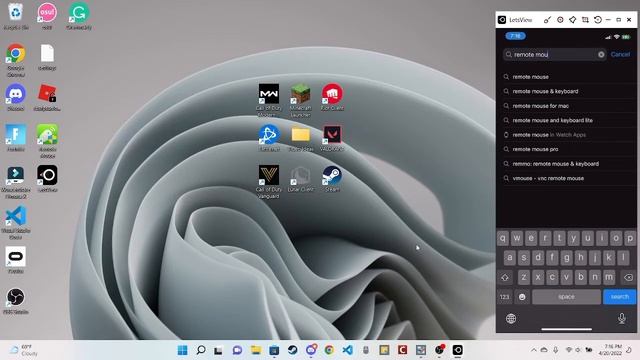Tap the 123 numbers key

(x=504, y=297)
